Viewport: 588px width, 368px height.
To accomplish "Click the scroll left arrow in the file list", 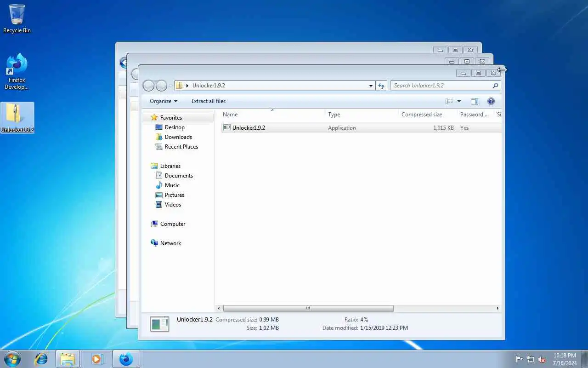I will (x=219, y=308).
